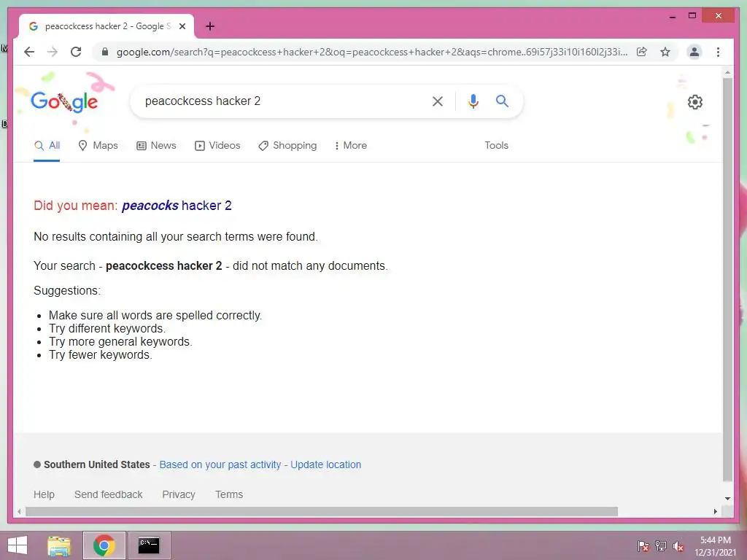Open the Chrome three-dot menu
747x560 pixels.
coord(718,52)
